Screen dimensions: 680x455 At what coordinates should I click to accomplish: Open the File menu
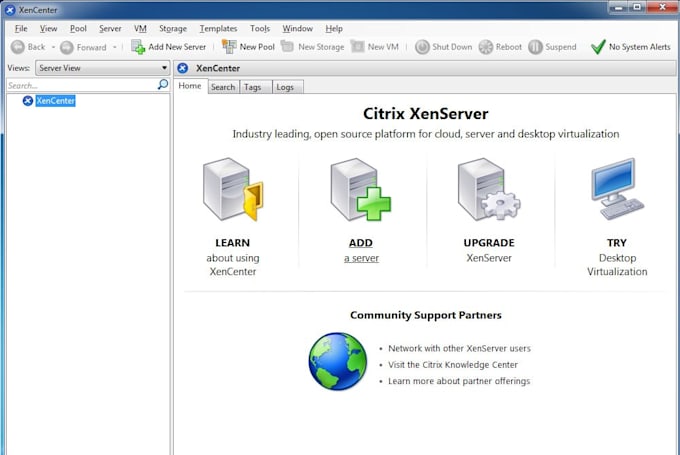[21, 29]
